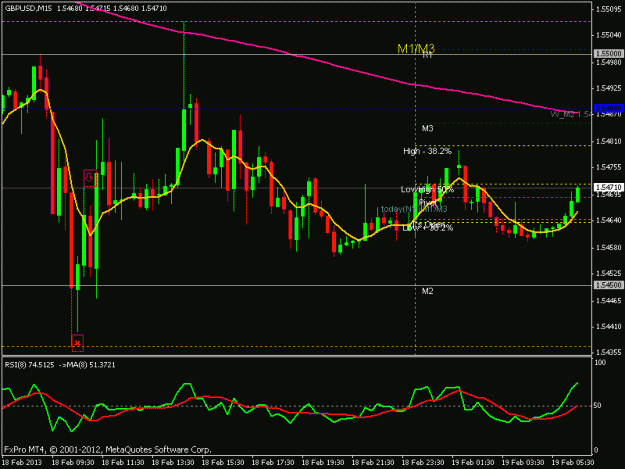Image resolution: width=625 pixels, height=469 pixels.
Task: Click the 1.54500 highlighted price tag
Action: click(x=609, y=285)
